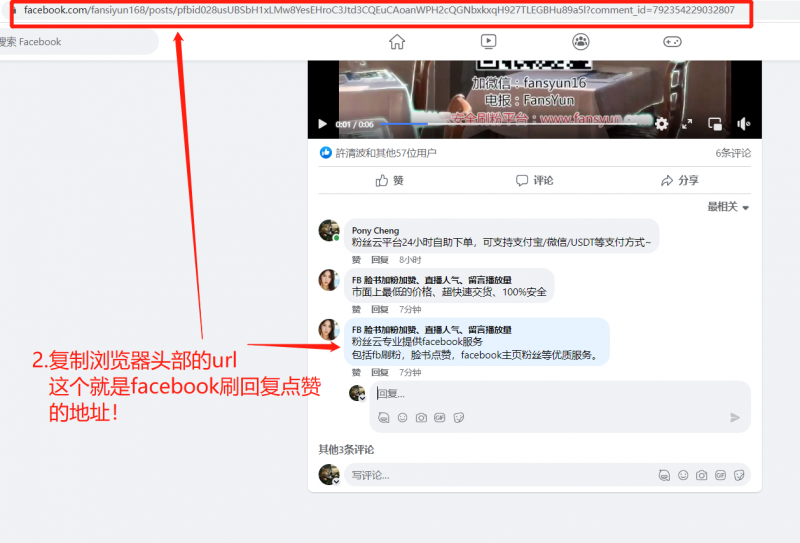The image size is (800, 543).
Task: Like Pony Cheng's comment
Action: pyautogui.click(x=356, y=260)
